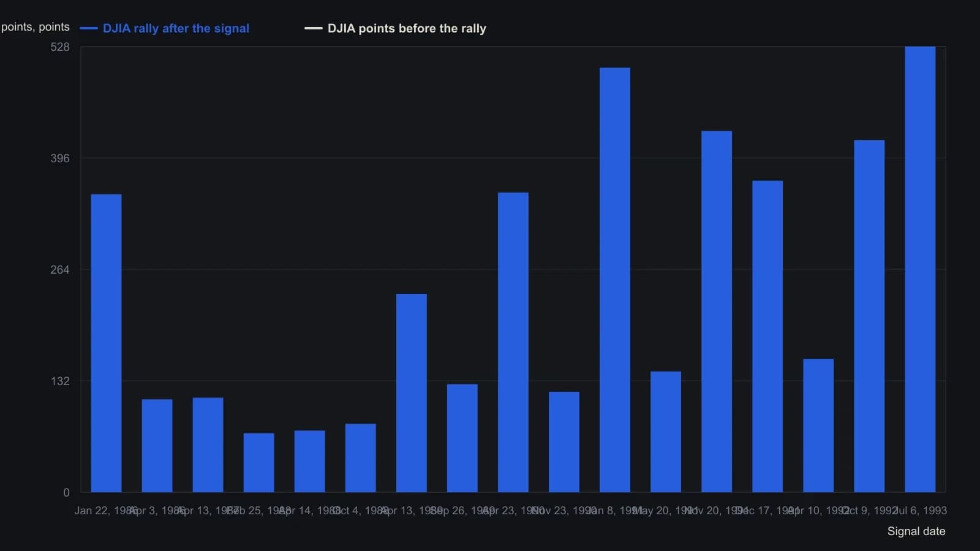Click the 396 y-axis tick label
Image resolution: width=980 pixels, height=551 pixels.
tap(60, 159)
